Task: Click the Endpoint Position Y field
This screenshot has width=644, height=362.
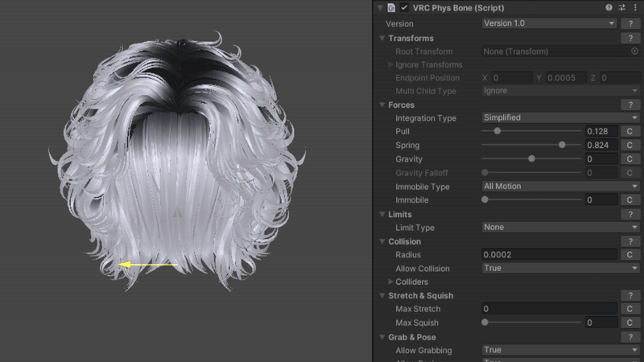Action: point(566,78)
